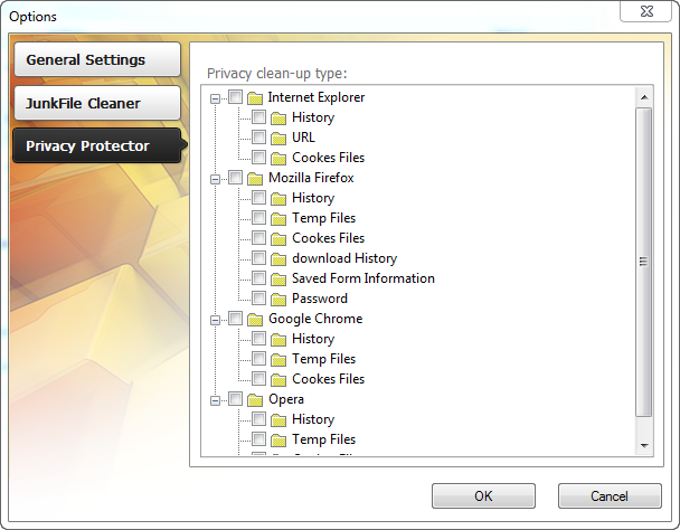Screen dimensions: 680x530
Task: Switch to JunkFile Cleaner tab
Action: (x=97, y=103)
